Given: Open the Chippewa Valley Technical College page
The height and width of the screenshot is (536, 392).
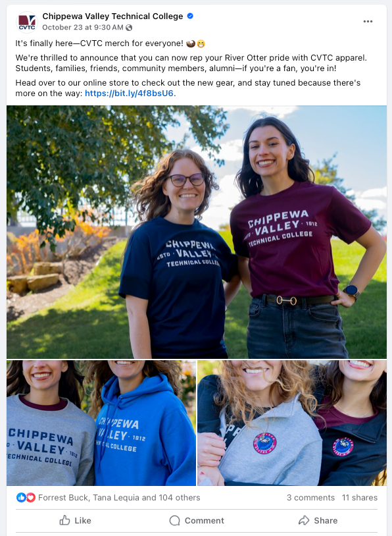Looking at the screenshot, I should pos(112,16).
